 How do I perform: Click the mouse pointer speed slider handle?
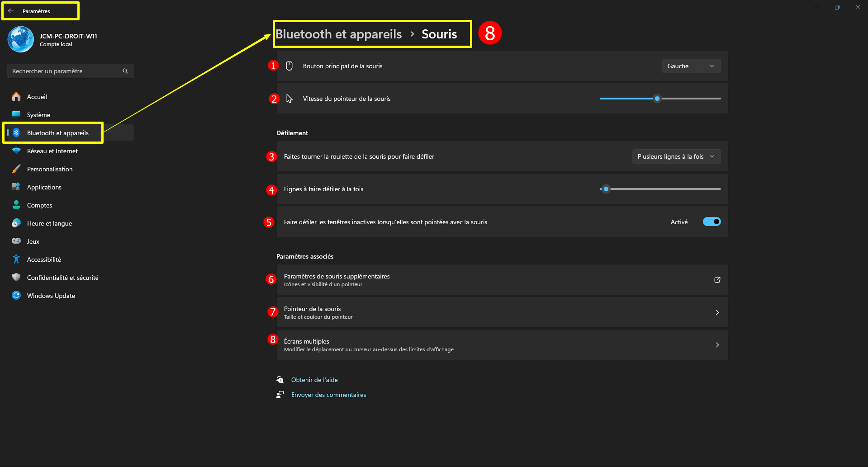coord(657,99)
